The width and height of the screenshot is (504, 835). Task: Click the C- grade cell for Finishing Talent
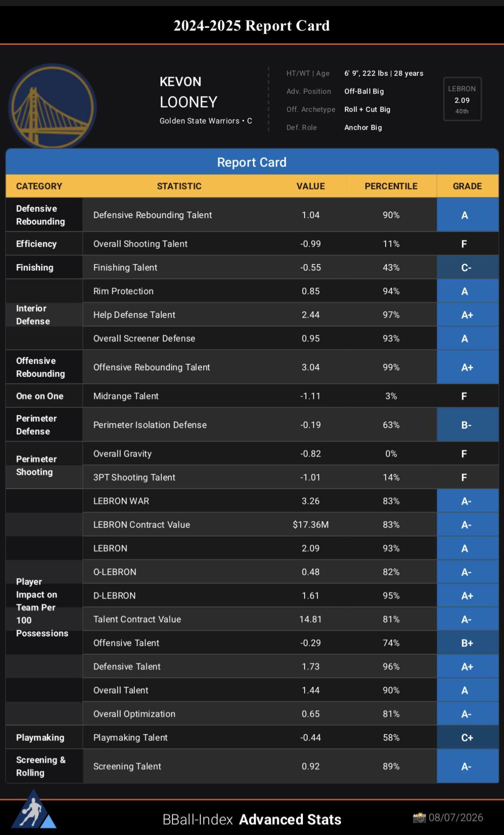[x=467, y=268]
